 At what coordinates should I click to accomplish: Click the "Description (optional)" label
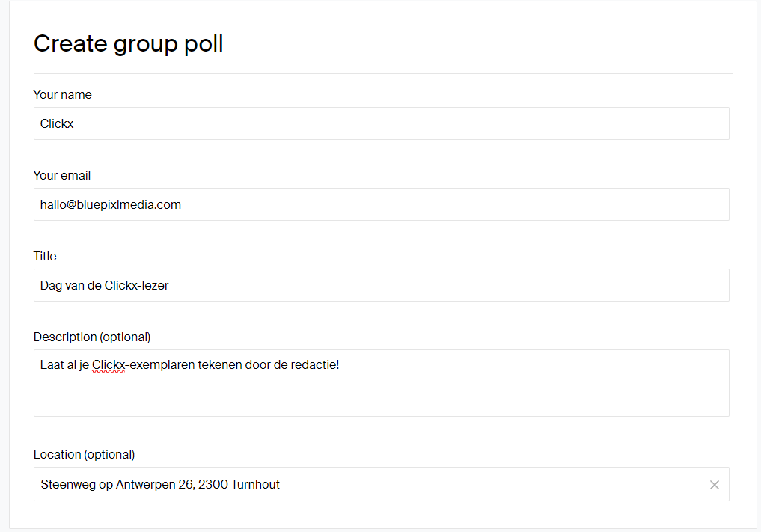pyautogui.click(x=92, y=337)
